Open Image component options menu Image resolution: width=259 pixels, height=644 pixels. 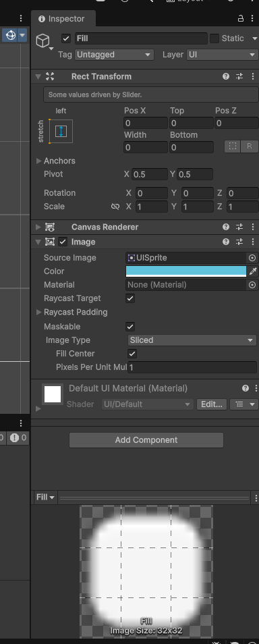(x=253, y=242)
